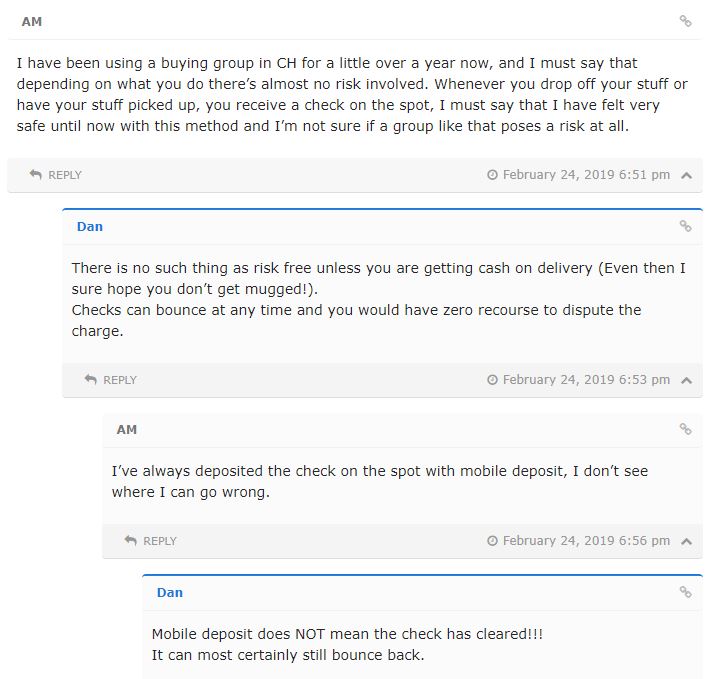Click clock icon beside 6:56 pm timestamp
The image size is (718, 679).
pyautogui.click(x=492, y=541)
